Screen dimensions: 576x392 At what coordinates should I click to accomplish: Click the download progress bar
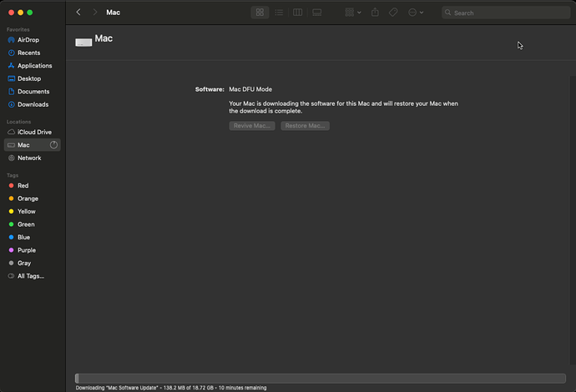pos(321,379)
